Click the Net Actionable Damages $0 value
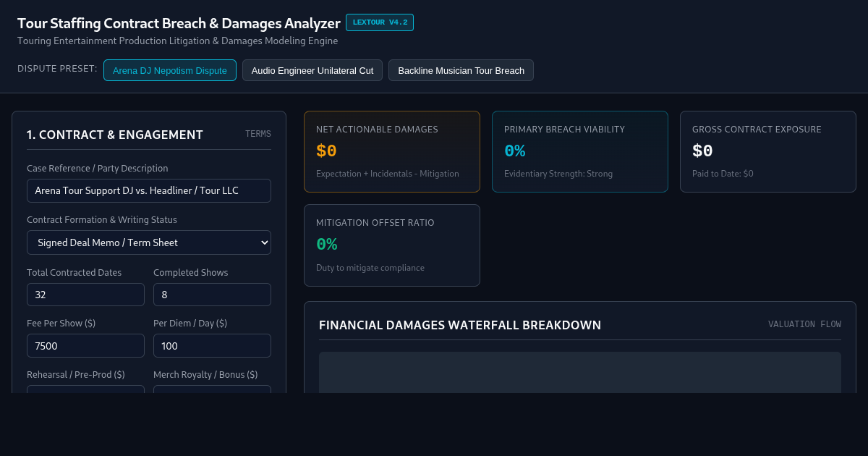The width and height of the screenshot is (868, 456). coord(326,151)
